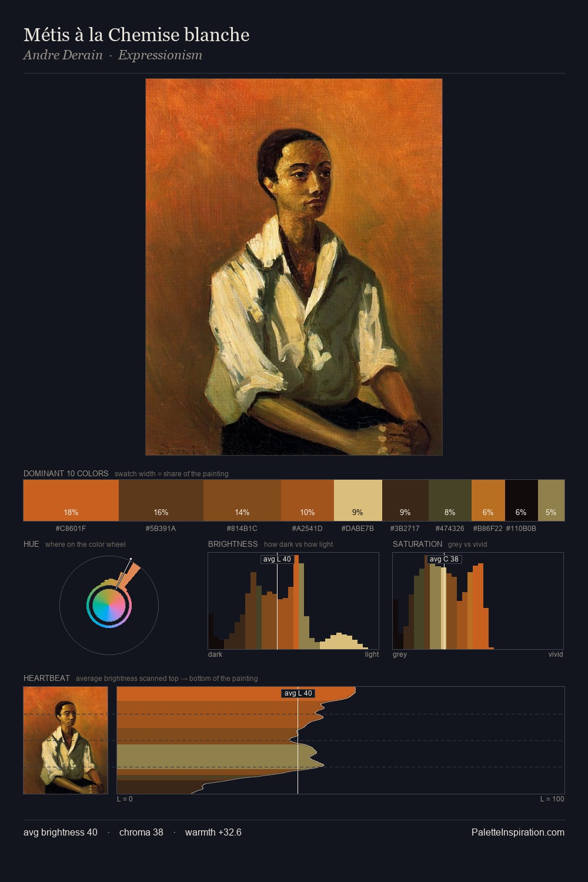Viewport: 588px width, 882px height.
Task: Pick the olive #474326 swatch labeled 8%
Action: coord(450,500)
